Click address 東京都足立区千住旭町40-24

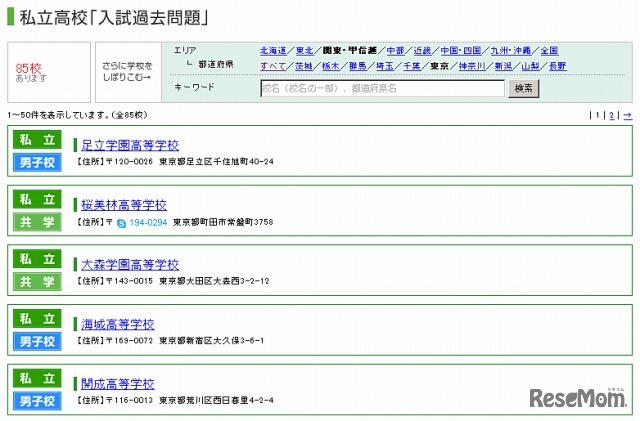[216, 162]
